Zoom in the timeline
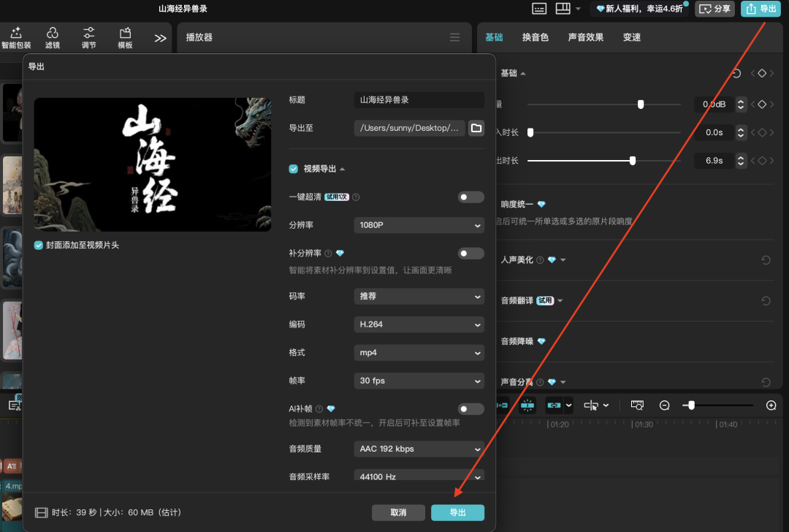 pos(771,406)
